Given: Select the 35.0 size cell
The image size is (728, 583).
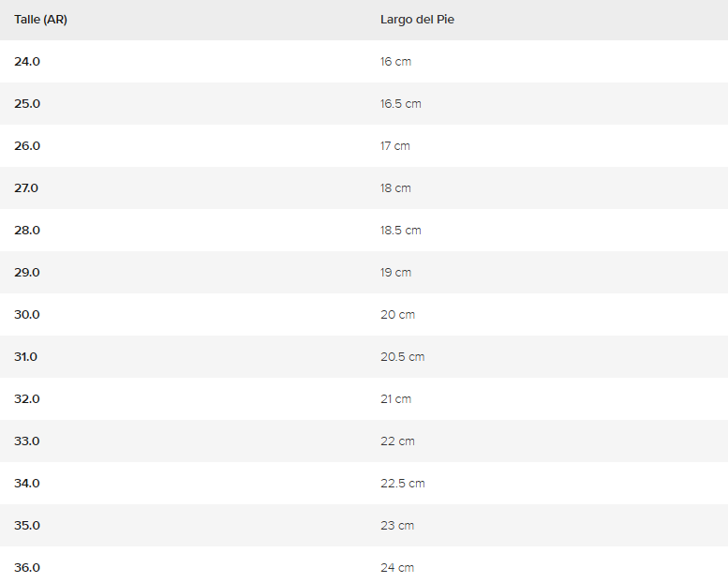Looking at the screenshot, I should click(x=27, y=526).
